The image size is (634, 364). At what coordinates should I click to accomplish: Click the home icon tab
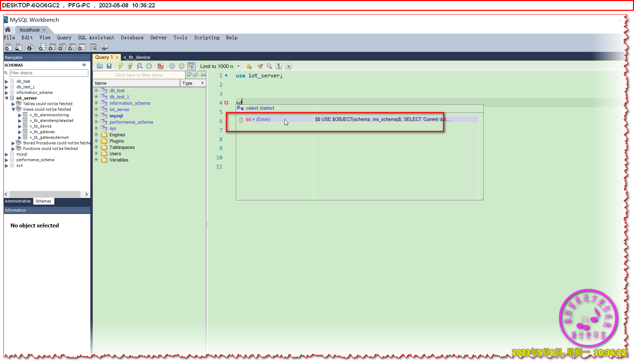tap(8, 30)
